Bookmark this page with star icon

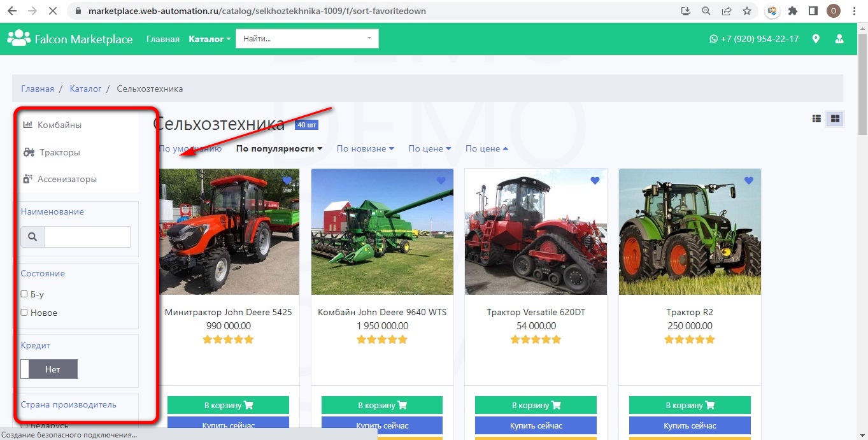pyautogui.click(x=747, y=11)
